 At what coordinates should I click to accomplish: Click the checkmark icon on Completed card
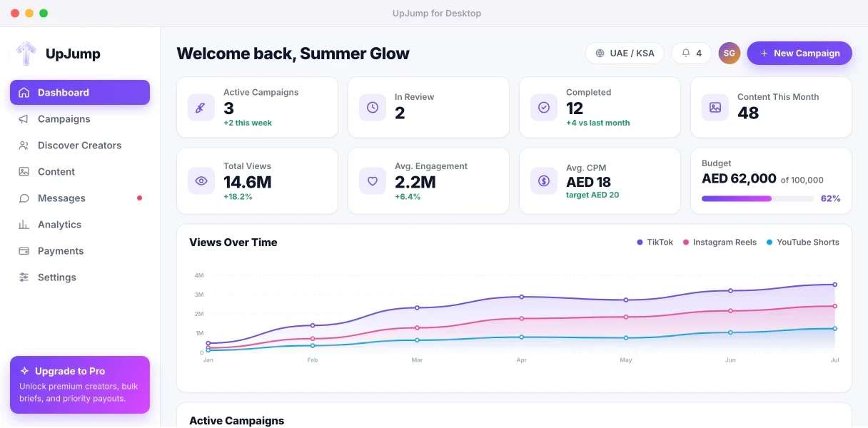point(544,108)
